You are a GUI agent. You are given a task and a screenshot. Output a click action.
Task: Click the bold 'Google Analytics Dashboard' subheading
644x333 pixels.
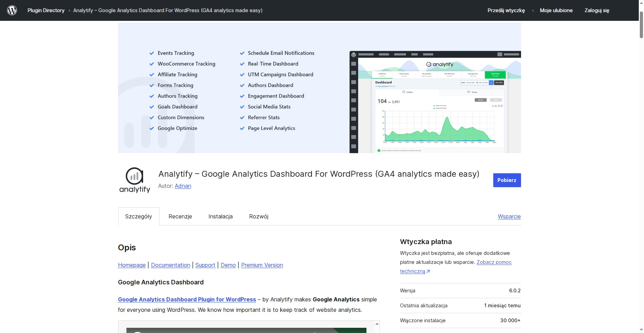(161, 282)
